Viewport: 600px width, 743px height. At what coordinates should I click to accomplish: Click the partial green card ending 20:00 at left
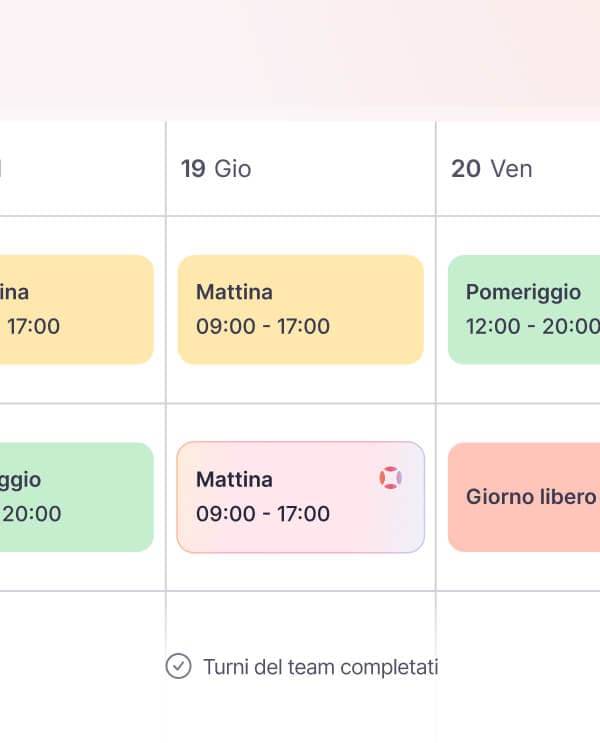[76, 497]
